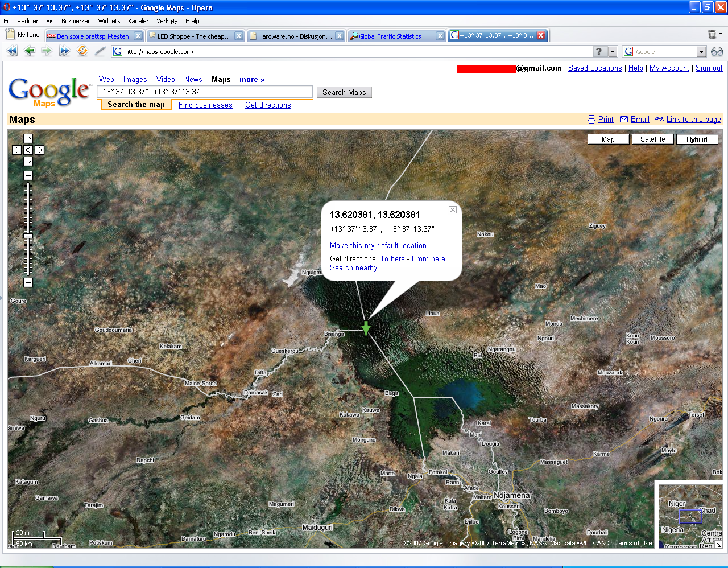Go forward with the forward arrow
Image resolution: width=728 pixels, height=568 pixels.
tap(47, 51)
